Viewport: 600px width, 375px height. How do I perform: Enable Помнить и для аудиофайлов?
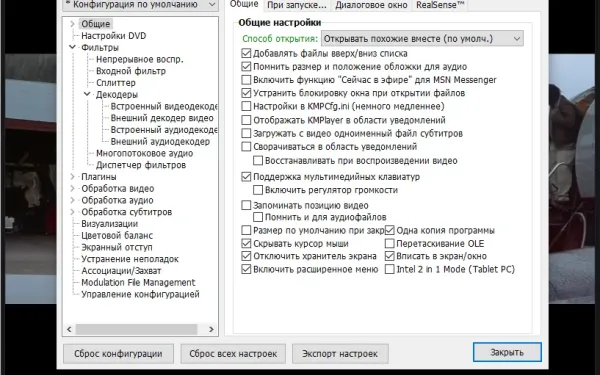pyautogui.click(x=258, y=217)
